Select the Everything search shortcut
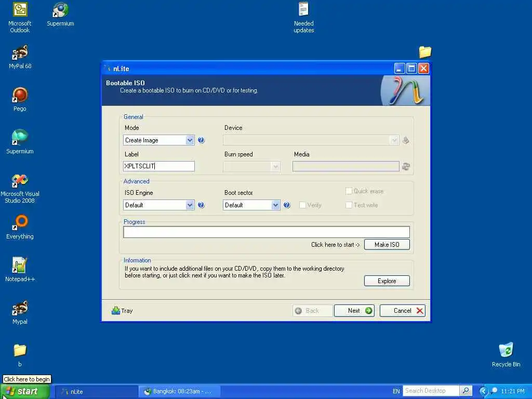Viewport: 532px width, 399px height. tap(20, 227)
